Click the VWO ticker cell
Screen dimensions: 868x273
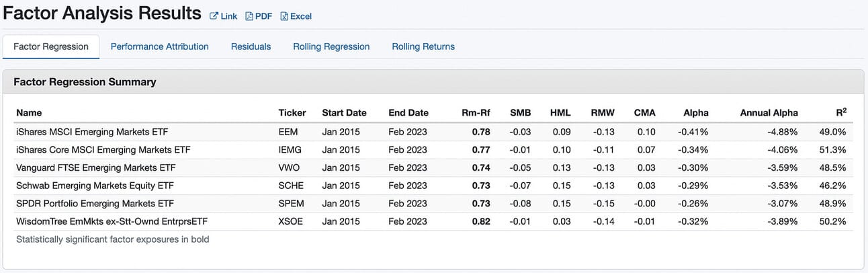click(x=289, y=167)
